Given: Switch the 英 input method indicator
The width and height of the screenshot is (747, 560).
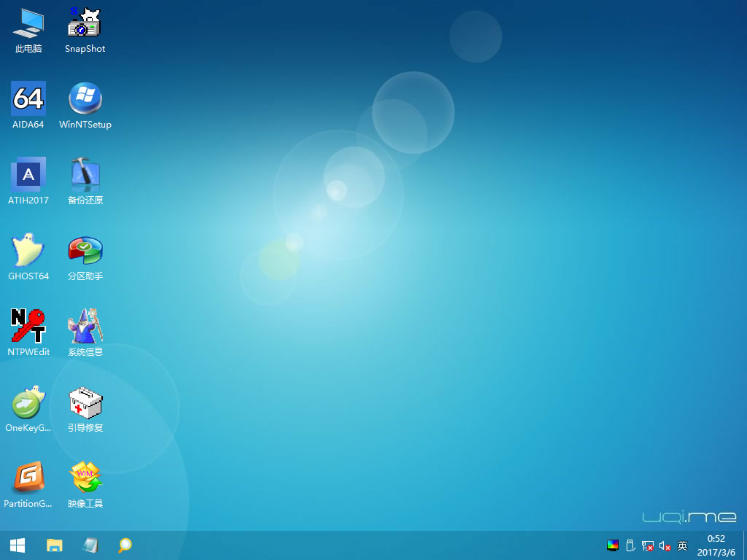Looking at the screenshot, I should [682, 545].
